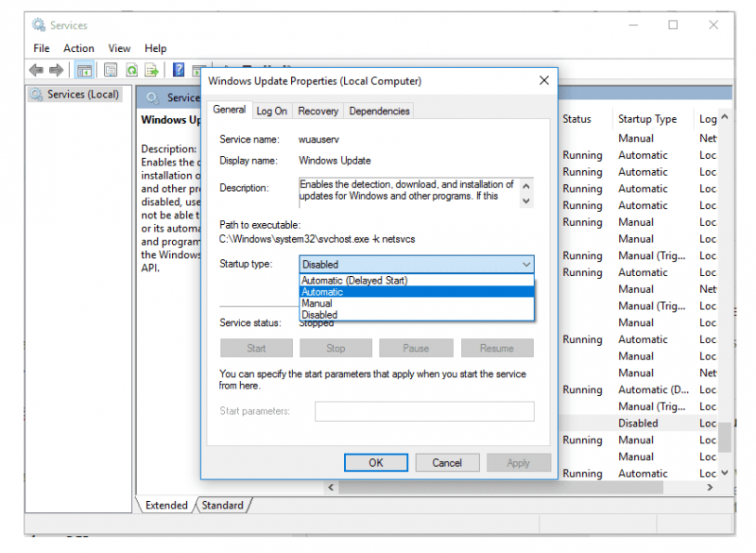Click the vertical scrollbar thumb in services list
Viewport: 756px width, 553px height.
[x=725, y=437]
